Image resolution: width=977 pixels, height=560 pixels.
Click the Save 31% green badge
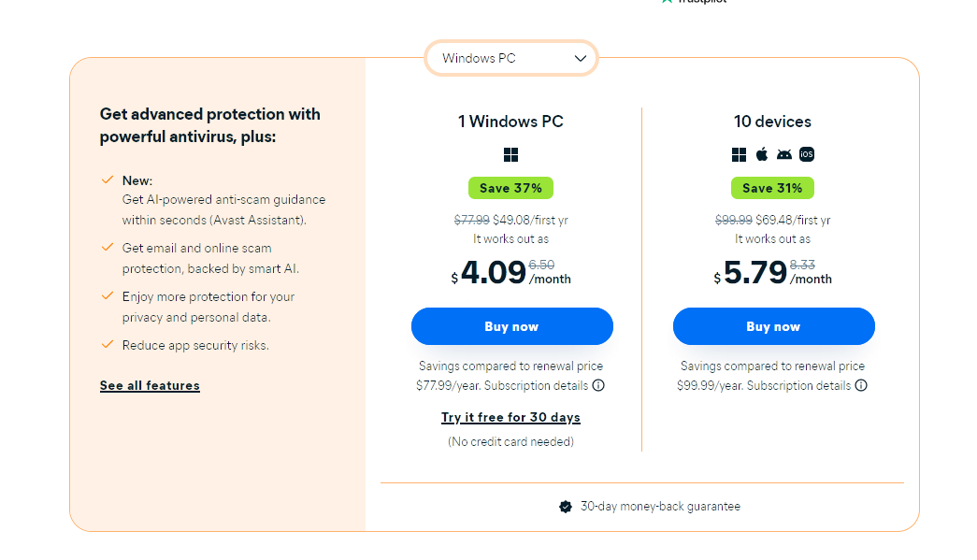pos(772,188)
